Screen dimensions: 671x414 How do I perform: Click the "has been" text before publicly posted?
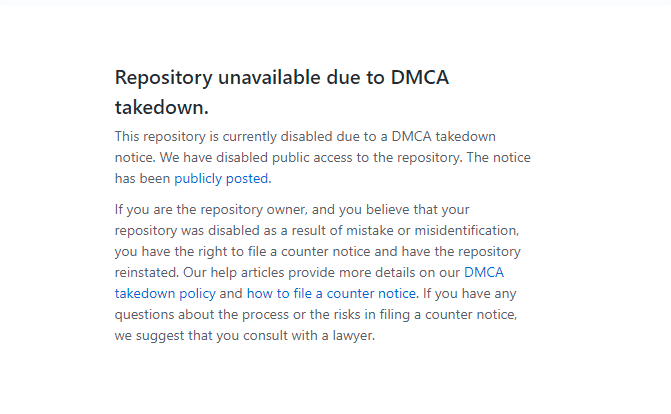pyautogui.click(x=143, y=179)
